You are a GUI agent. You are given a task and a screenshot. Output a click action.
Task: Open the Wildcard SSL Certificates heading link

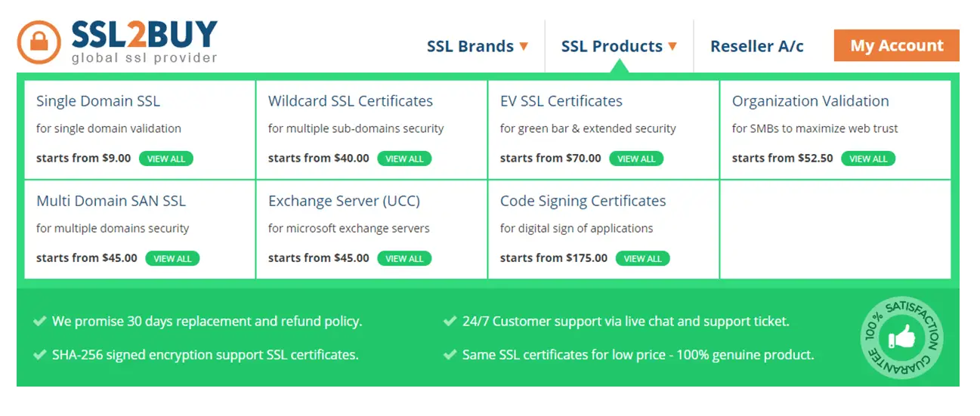(x=351, y=101)
